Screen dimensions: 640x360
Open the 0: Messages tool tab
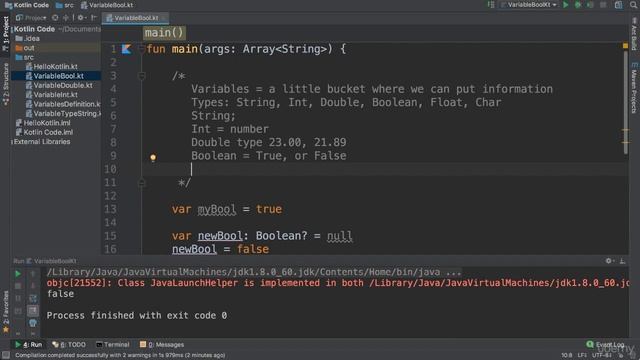pyautogui.click(x=162, y=345)
